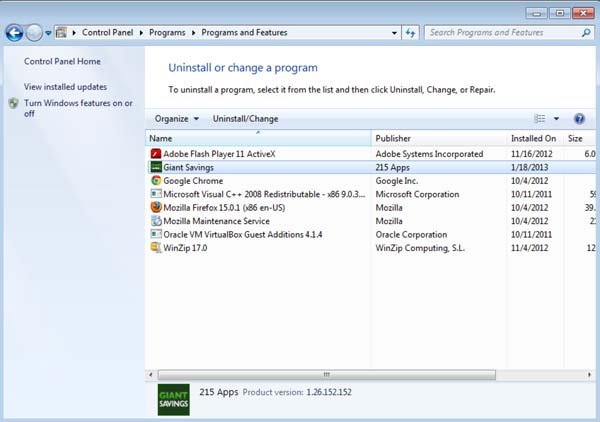Click the Oracle VM VirtualBox row icon
600x422 pixels.
[x=156, y=234]
